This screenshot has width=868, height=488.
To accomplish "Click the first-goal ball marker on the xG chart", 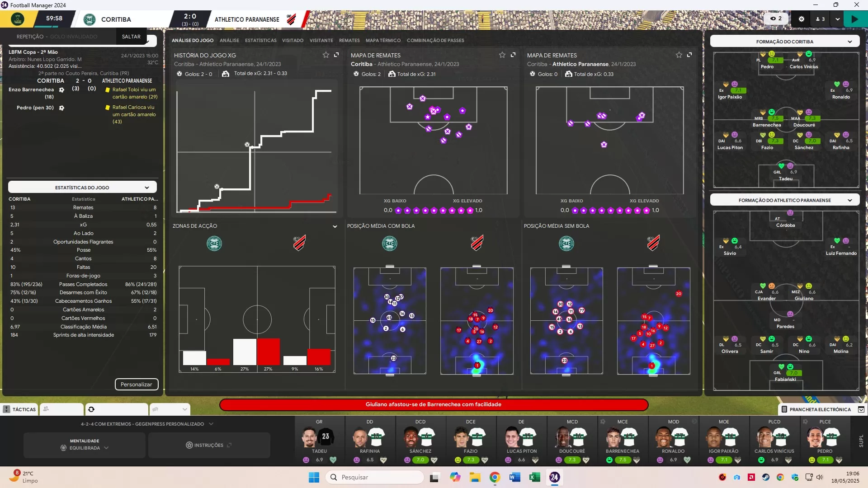I will tap(217, 187).
